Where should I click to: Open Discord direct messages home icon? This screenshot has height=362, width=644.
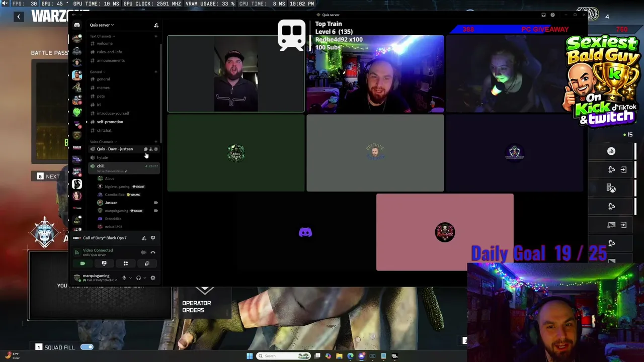pyautogui.click(x=76, y=25)
